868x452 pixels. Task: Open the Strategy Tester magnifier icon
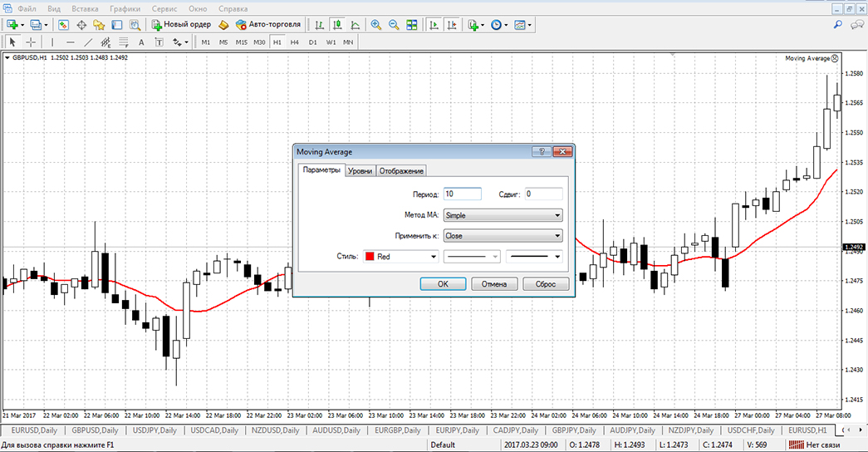[135, 24]
